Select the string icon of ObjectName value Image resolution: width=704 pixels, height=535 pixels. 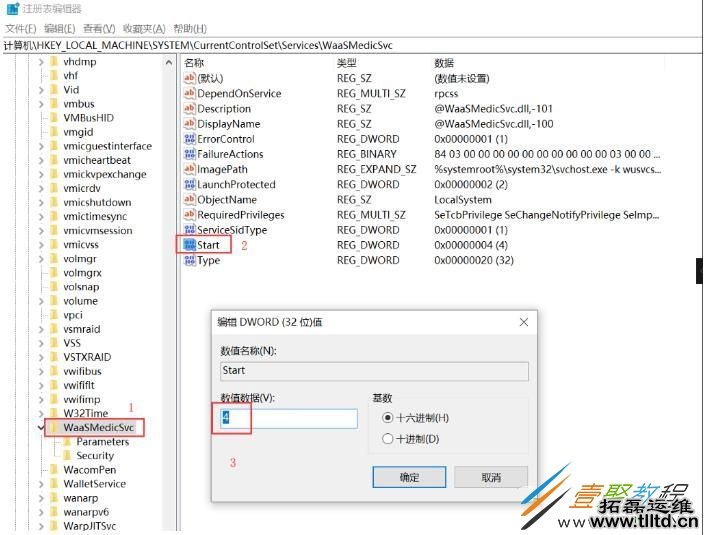(189, 200)
